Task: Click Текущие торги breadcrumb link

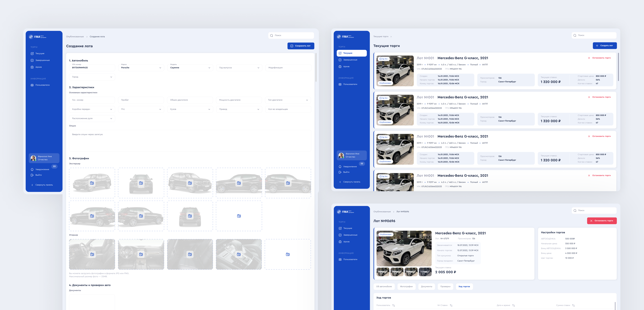Action: (x=381, y=37)
